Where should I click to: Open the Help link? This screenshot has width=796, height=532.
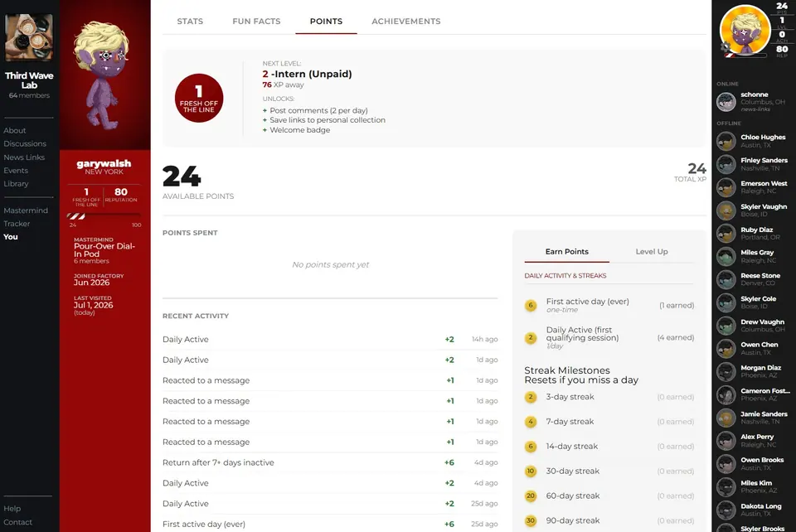coord(12,509)
